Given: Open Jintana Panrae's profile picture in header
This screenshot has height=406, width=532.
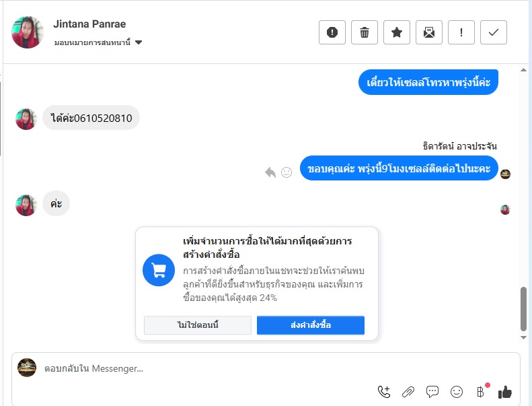Looking at the screenshot, I should [28, 32].
